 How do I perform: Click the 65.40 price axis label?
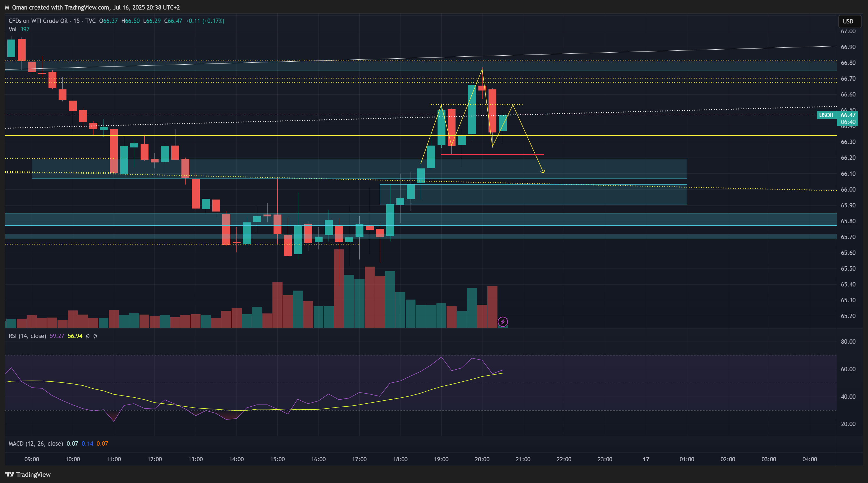[x=848, y=285]
